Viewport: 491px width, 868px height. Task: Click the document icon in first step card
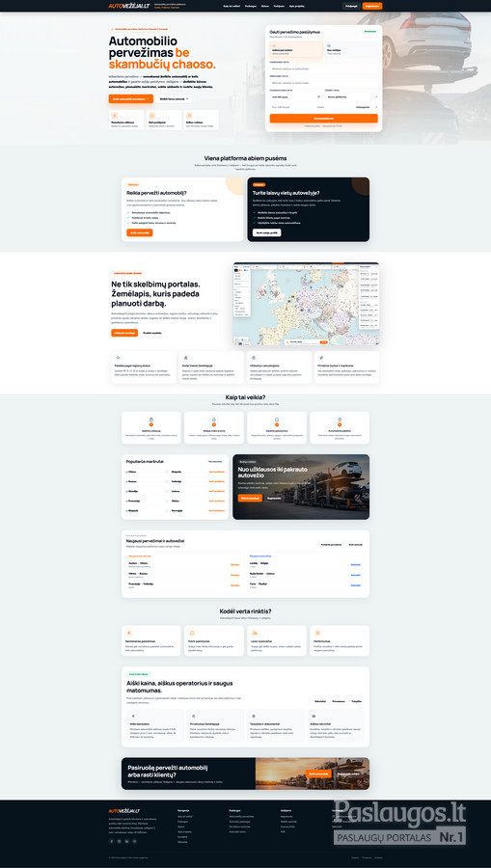(151, 420)
